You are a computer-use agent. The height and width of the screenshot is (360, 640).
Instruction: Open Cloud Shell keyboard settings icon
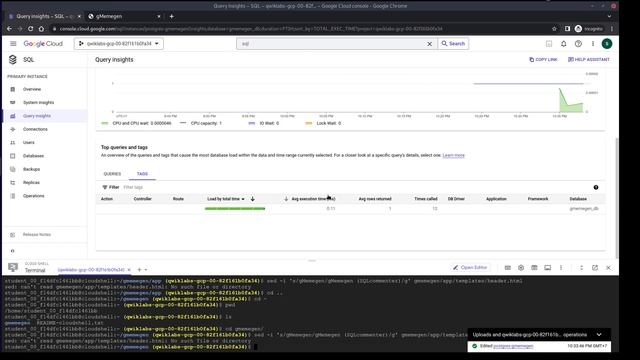(508, 268)
